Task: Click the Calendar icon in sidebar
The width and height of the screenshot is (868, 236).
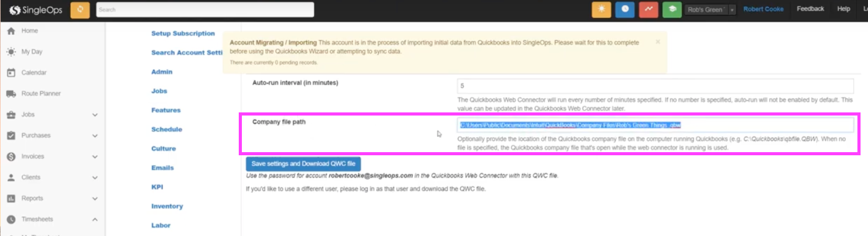Action: coord(11,73)
